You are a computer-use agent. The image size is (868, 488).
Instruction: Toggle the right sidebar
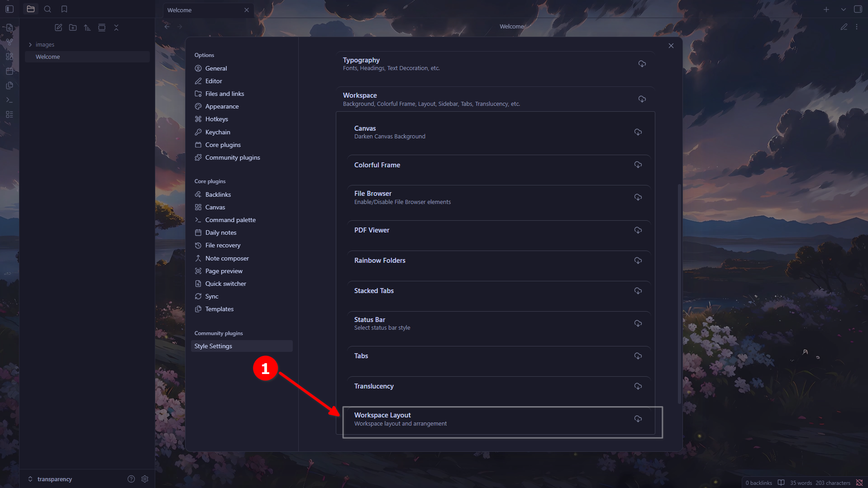click(x=858, y=9)
